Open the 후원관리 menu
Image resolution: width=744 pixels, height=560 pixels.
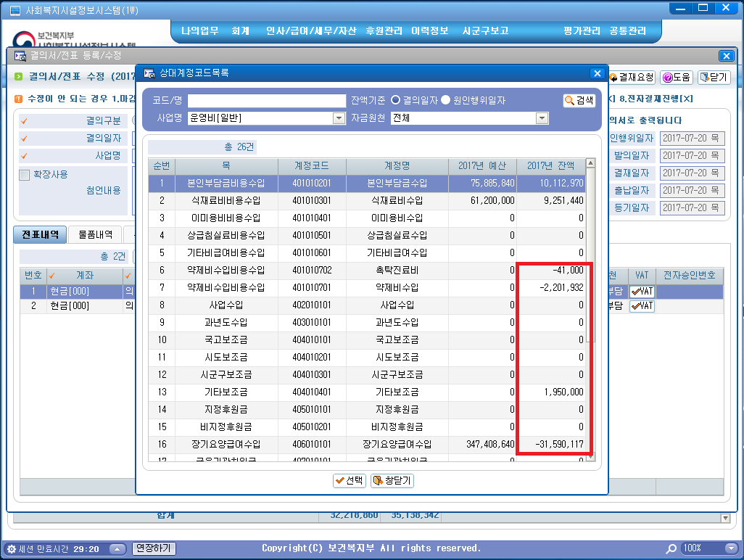coord(384,30)
